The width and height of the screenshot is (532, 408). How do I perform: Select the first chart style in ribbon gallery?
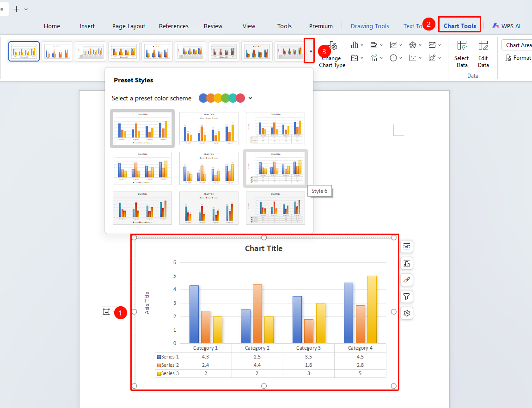point(24,51)
